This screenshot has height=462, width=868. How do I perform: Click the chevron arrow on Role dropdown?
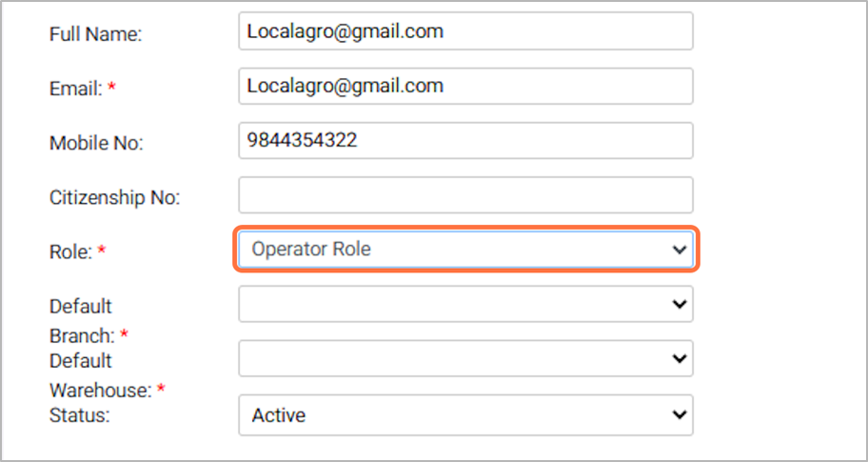[679, 250]
